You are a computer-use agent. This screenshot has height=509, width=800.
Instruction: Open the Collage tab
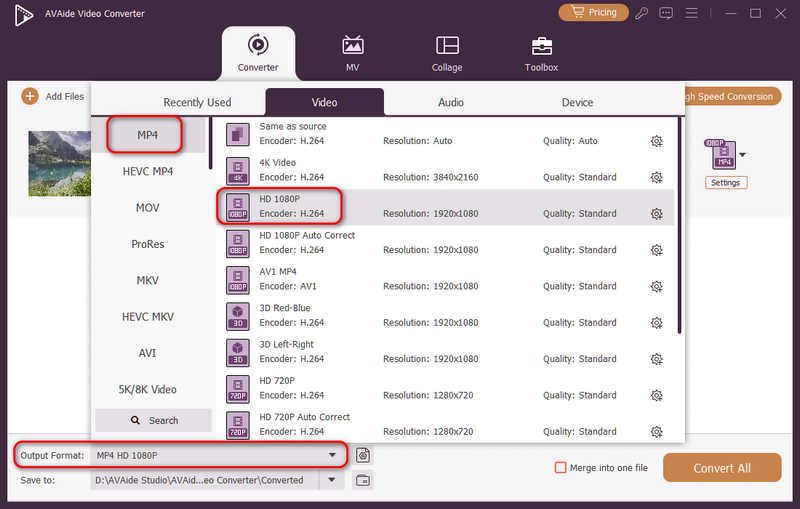coord(447,54)
